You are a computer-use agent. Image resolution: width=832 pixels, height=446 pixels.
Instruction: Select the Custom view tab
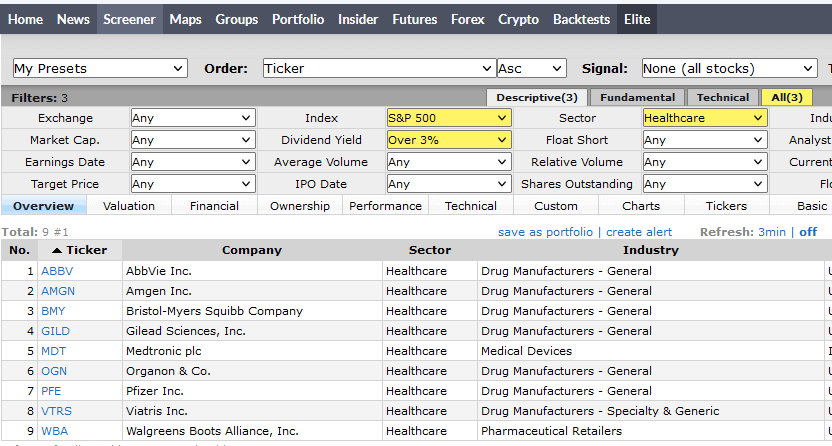(556, 206)
